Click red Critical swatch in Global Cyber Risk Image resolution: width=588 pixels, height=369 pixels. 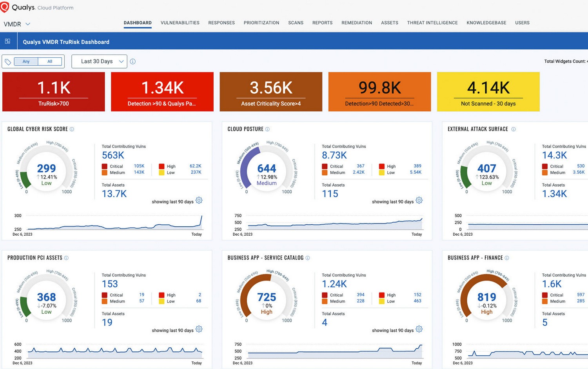click(x=105, y=166)
